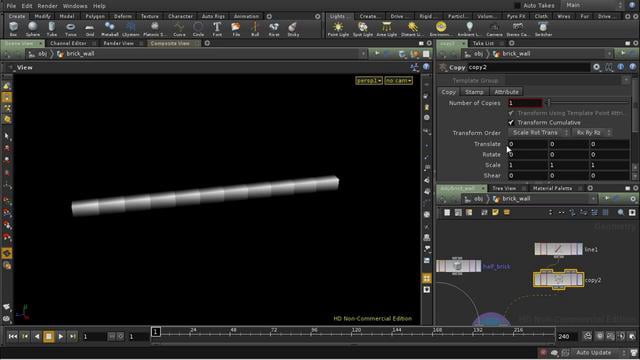This screenshot has width=640, height=360.
Task: Select the Curve shelf tool
Action: tap(179, 29)
